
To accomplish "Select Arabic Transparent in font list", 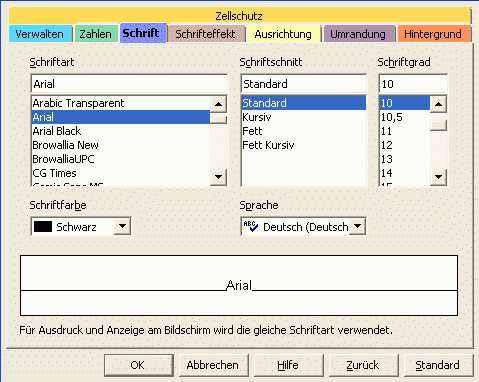I will (x=121, y=103).
